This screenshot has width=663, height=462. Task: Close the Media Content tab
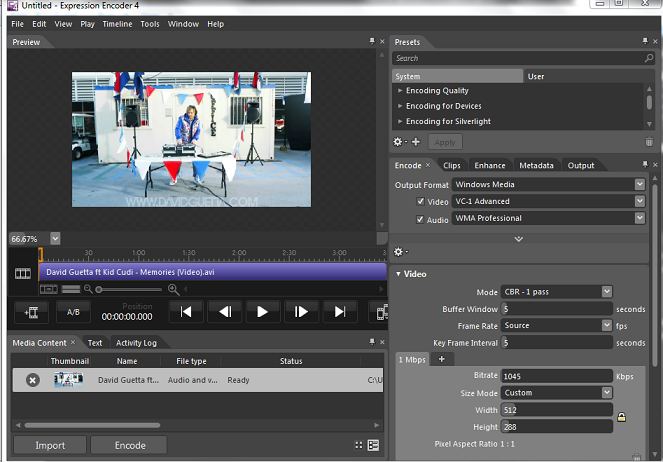pyautogui.click(x=73, y=342)
